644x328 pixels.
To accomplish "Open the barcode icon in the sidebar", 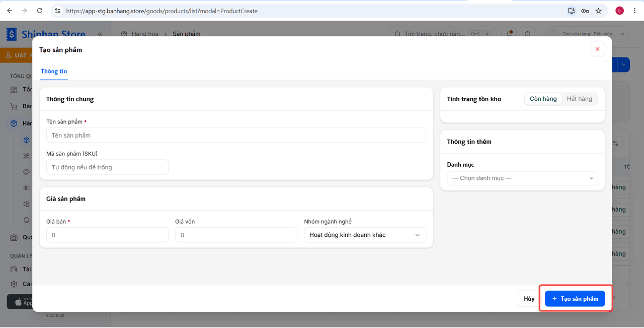I will (x=27, y=188).
